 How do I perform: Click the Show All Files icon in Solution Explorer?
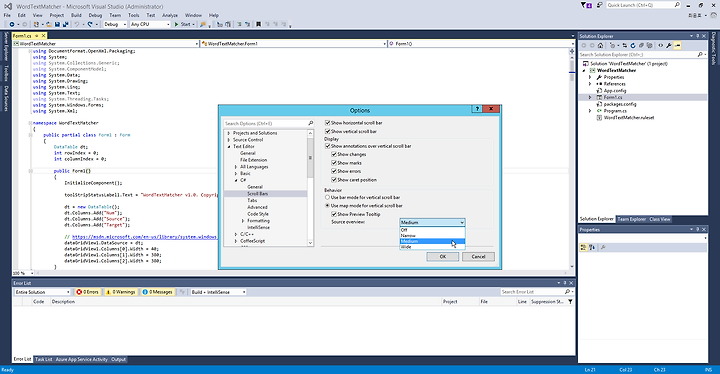pos(649,45)
